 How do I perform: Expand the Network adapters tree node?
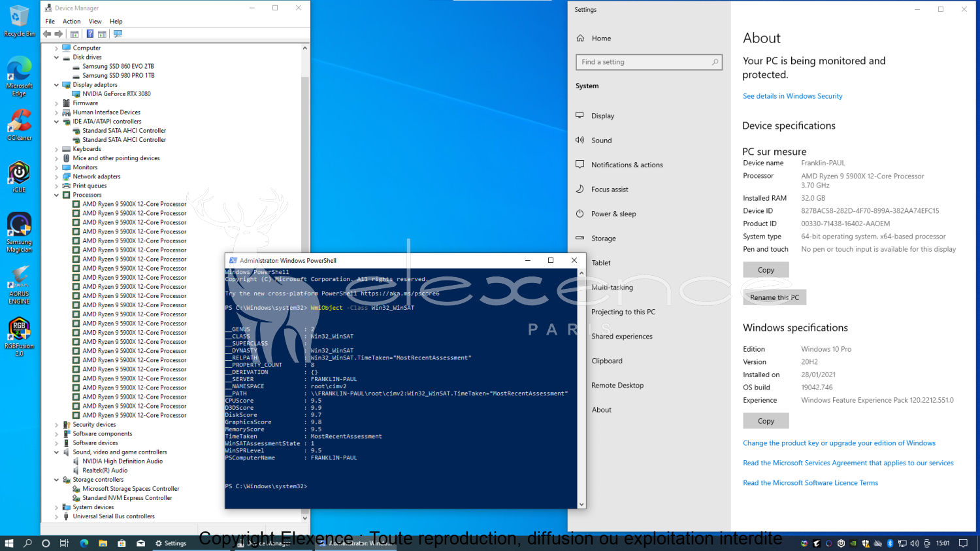click(56, 176)
